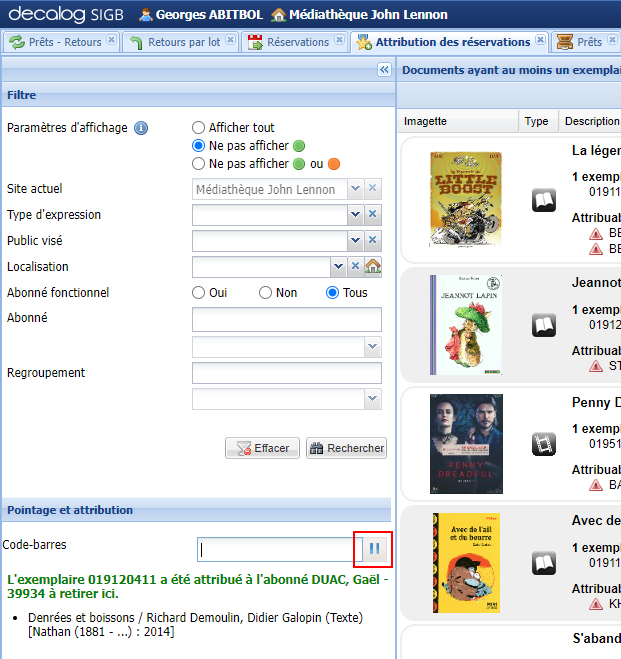Click the Filtre section header
Image resolution: width=621 pixels, height=659 pixels.
click(x=198, y=95)
